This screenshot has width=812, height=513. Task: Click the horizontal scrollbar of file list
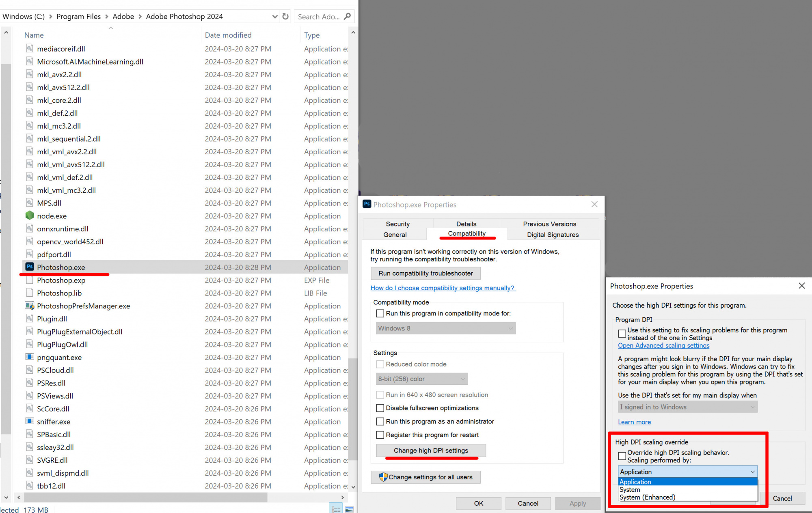[x=146, y=497]
